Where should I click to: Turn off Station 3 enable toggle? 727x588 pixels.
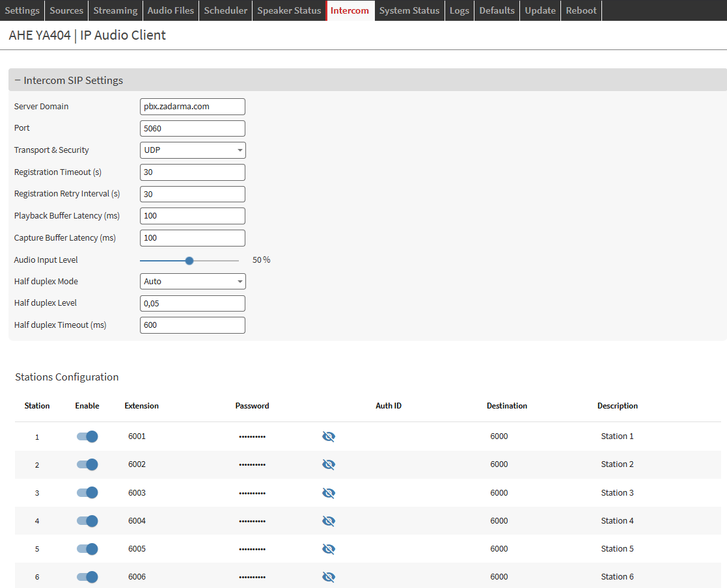coord(87,493)
